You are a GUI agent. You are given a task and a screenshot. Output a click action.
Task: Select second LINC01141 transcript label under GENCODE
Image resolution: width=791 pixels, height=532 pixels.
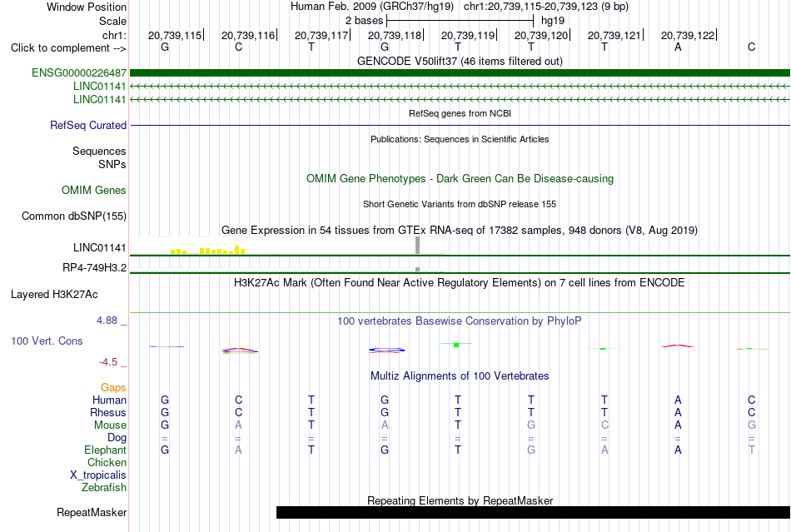point(99,99)
